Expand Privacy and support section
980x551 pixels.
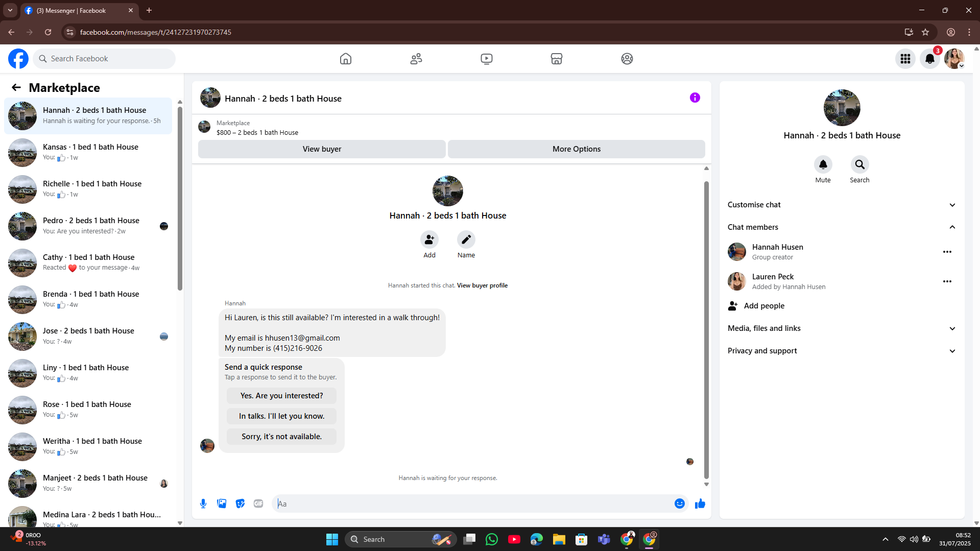pyautogui.click(x=842, y=351)
